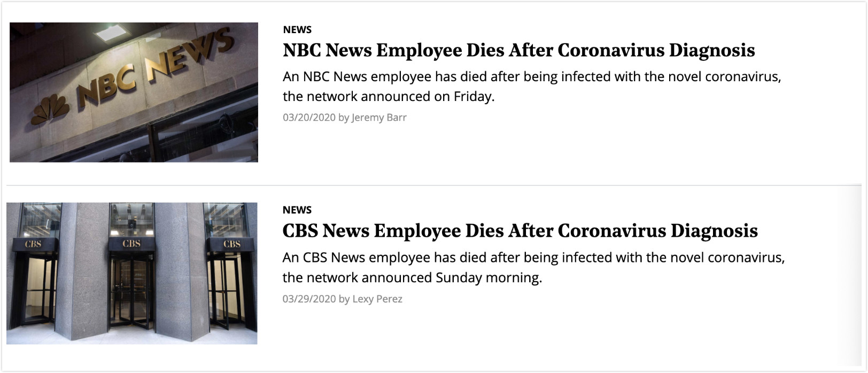This screenshot has height=373, width=868.
Task: Select the NEWS category above NBC headline
Action: tap(297, 29)
